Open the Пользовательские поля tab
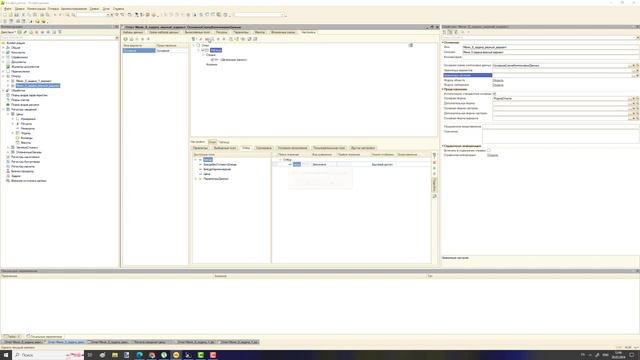640x360 pixels. 329,148
